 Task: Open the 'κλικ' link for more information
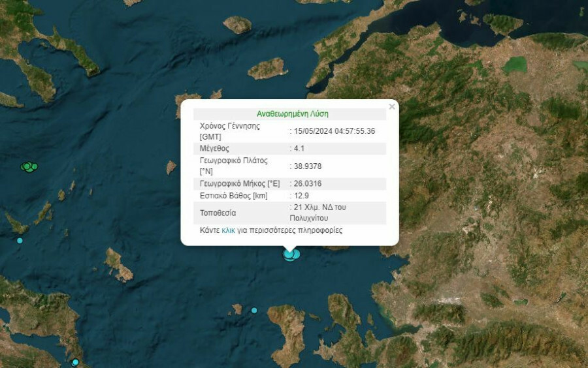(228, 230)
